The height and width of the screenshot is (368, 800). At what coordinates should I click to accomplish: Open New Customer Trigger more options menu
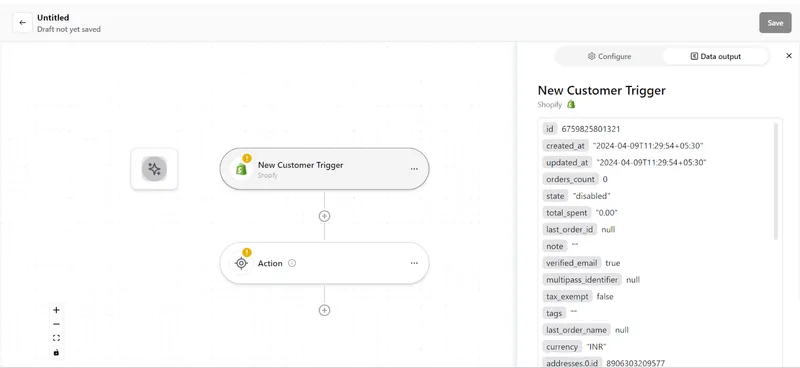tap(414, 169)
